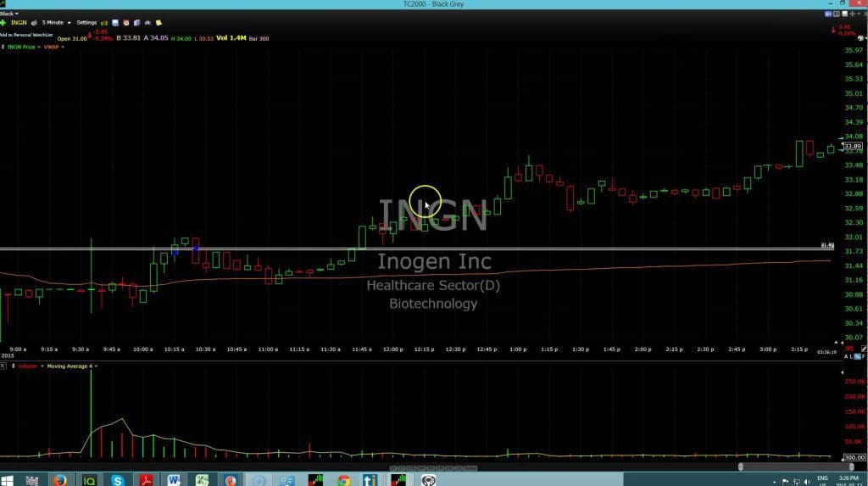Click the yellow sticky note icon
The width and height of the screenshot is (868, 486).
(x=159, y=23)
